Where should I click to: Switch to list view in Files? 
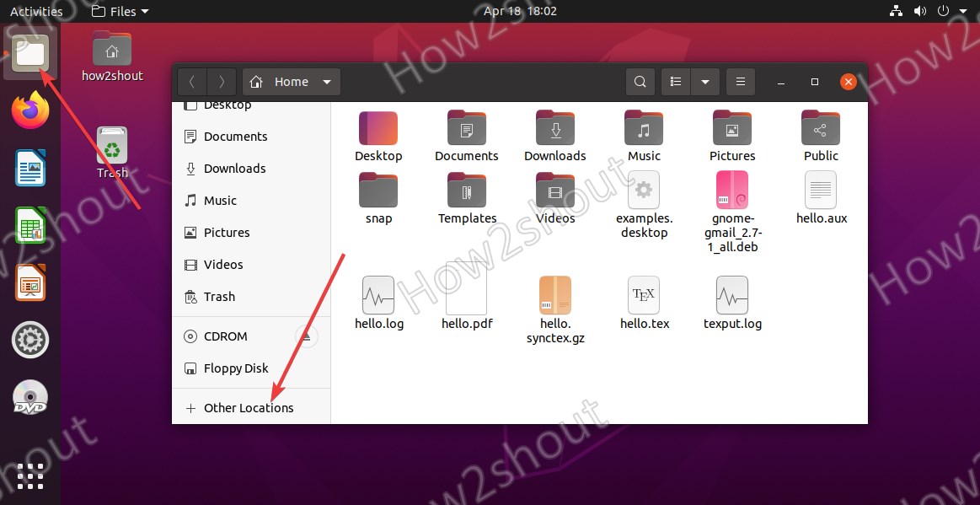(674, 82)
